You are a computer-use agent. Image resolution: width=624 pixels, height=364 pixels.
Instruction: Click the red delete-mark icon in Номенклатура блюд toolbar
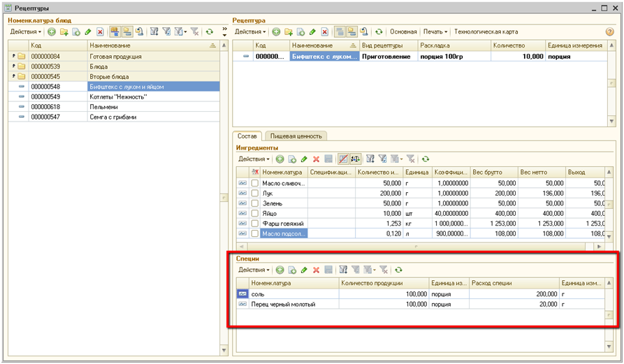coord(100,32)
